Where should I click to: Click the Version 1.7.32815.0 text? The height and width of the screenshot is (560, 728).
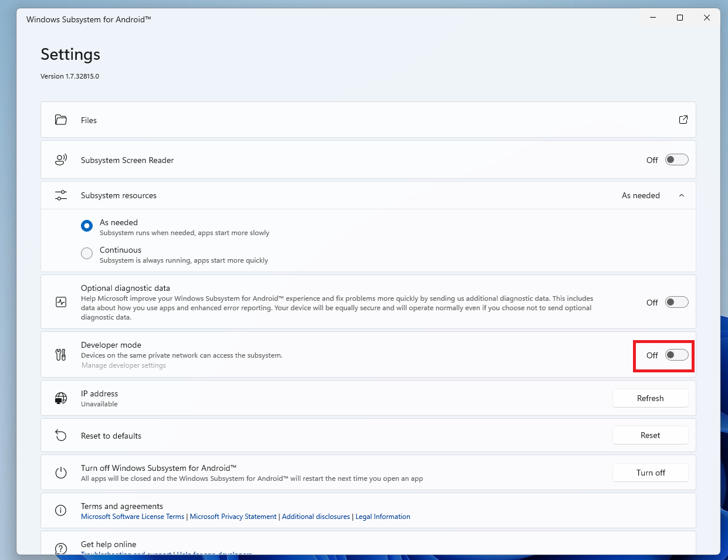[x=70, y=76]
